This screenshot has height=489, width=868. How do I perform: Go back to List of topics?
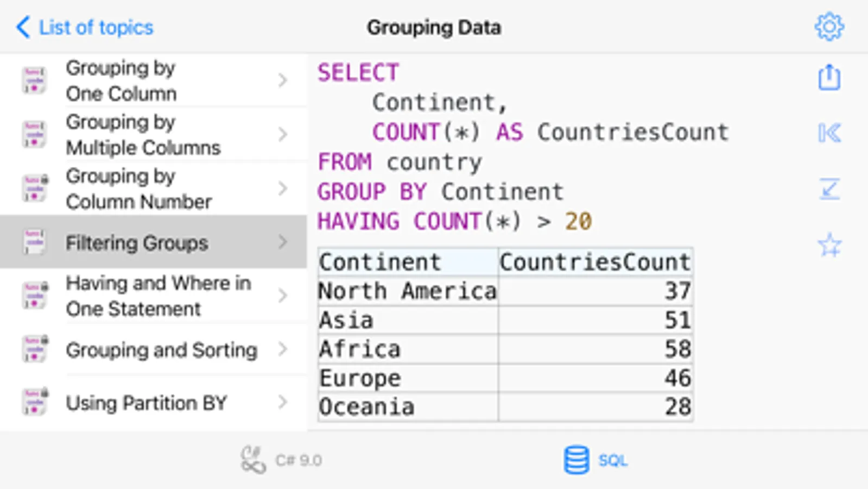pos(85,27)
